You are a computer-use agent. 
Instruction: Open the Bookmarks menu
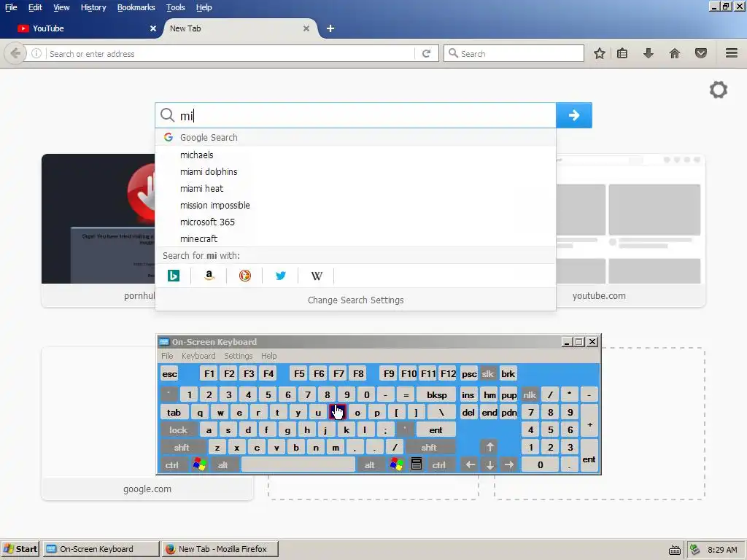tap(136, 7)
